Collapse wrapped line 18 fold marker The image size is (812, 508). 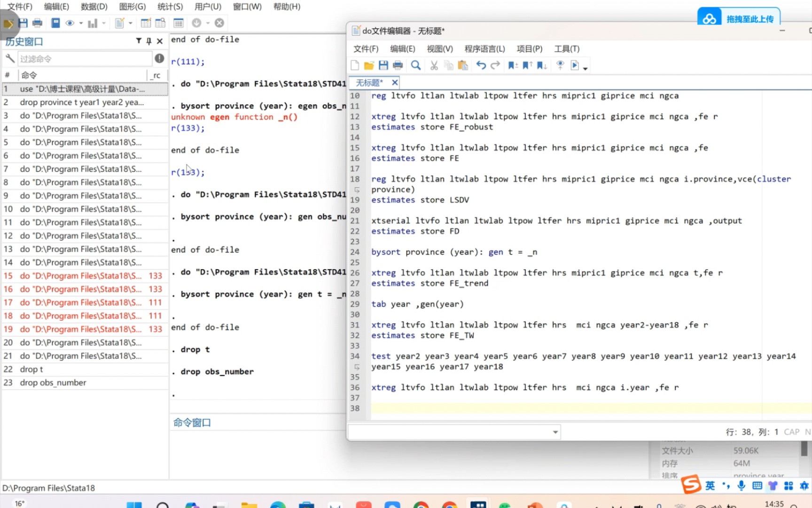[357, 190]
